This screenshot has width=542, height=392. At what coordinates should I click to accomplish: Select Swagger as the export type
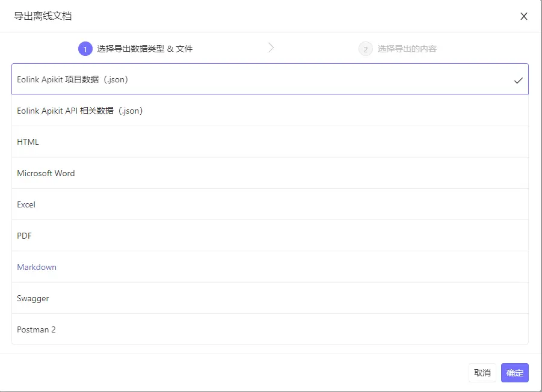coord(33,298)
